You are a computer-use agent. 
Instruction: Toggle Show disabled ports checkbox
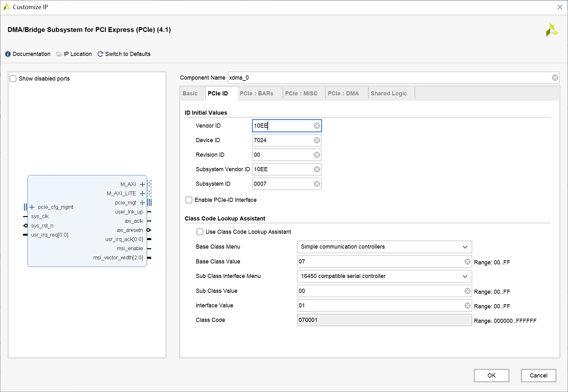coord(13,79)
